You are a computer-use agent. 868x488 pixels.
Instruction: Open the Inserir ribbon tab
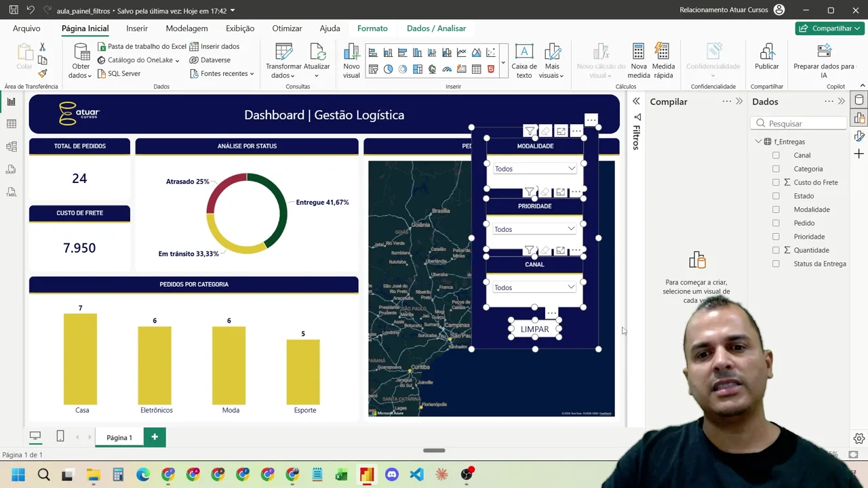click(x=137, y=28)
